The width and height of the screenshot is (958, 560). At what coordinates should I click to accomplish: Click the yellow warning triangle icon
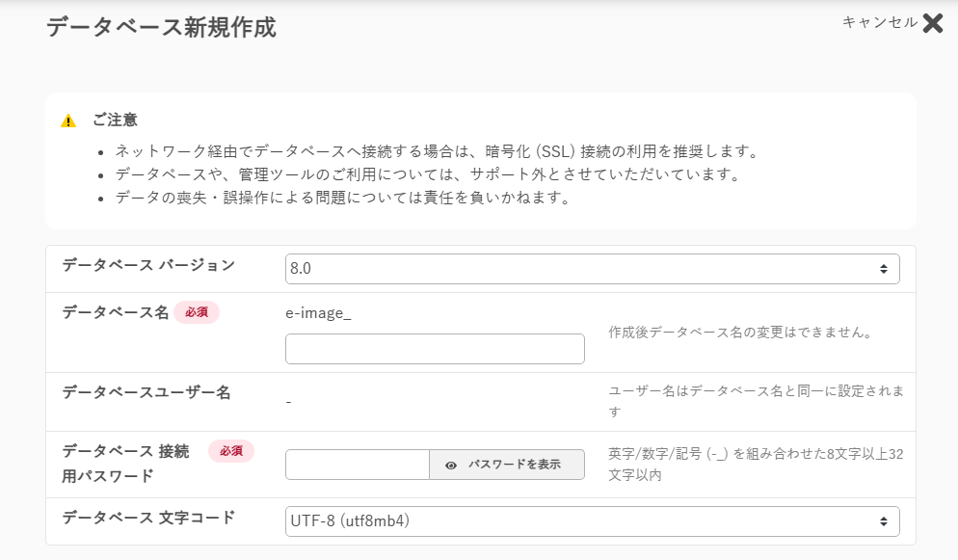68,121
